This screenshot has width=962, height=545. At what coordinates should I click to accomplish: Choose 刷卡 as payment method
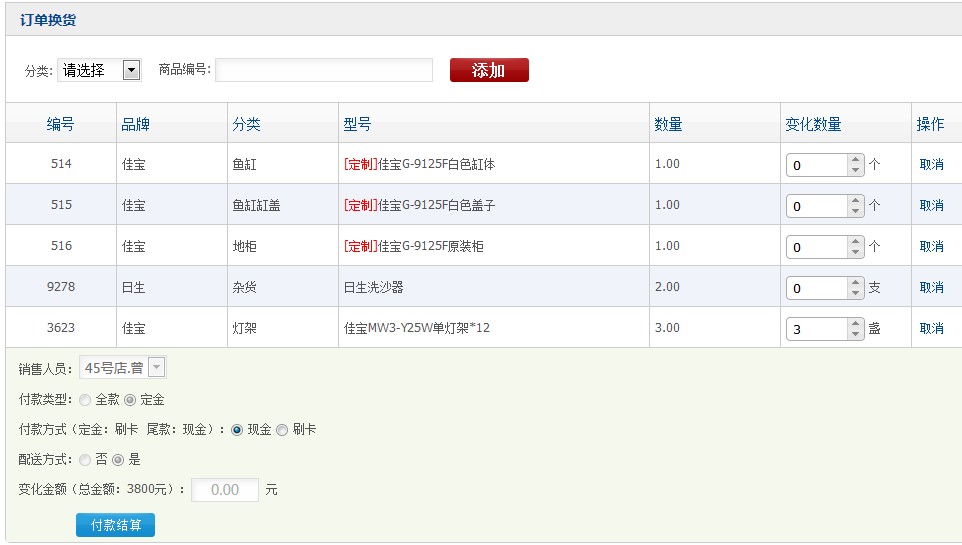pos(282,430)
